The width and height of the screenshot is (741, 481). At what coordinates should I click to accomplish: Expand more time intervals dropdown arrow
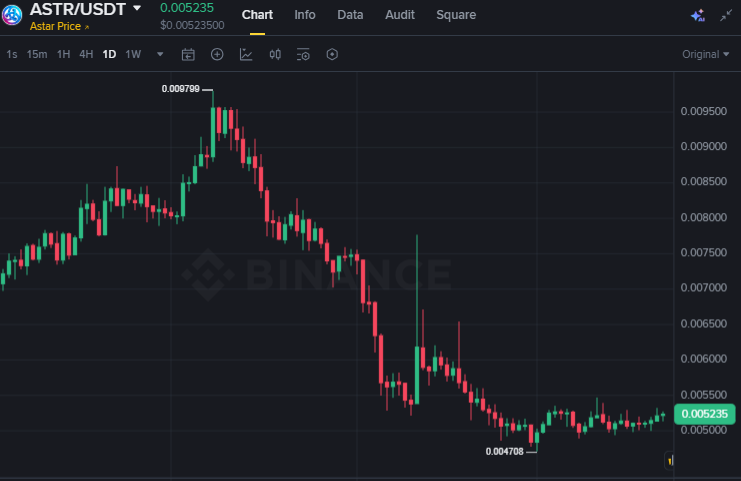point(160,54)
